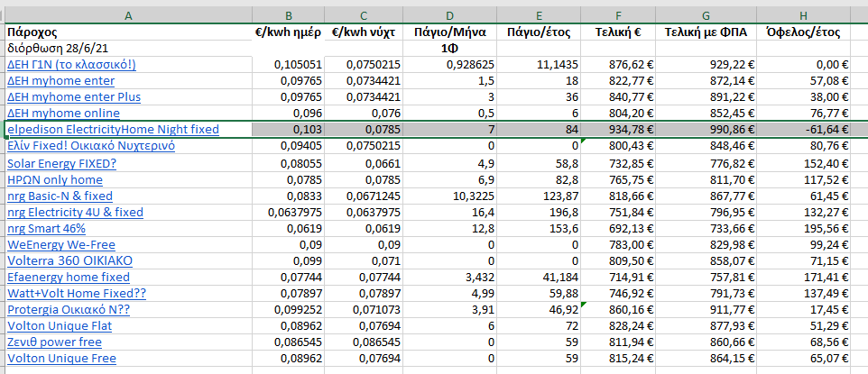
Task: Select the 990,86 € cell
Action: coord(706,130)
